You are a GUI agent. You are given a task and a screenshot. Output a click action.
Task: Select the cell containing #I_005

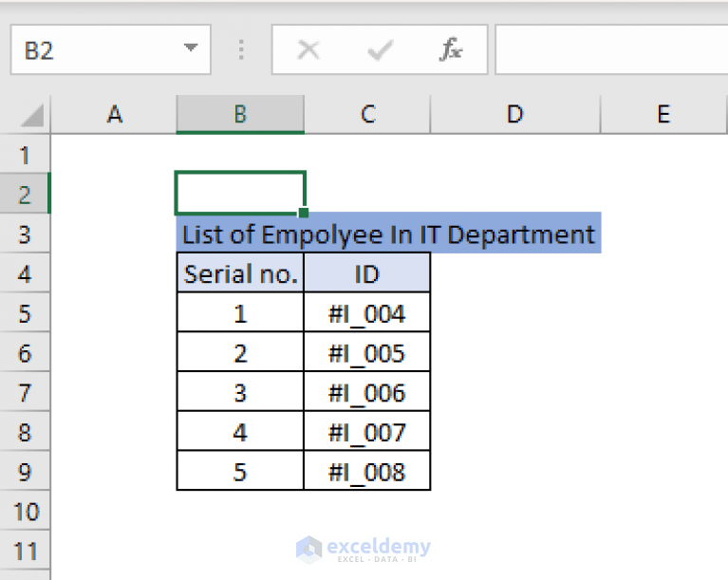367,352
